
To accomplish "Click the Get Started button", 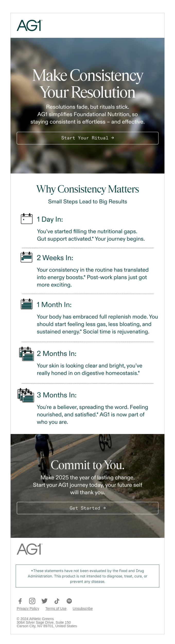I will pos(87,508).
